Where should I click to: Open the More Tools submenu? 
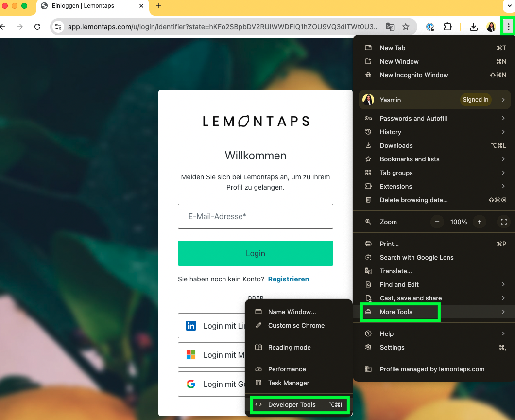435,312
